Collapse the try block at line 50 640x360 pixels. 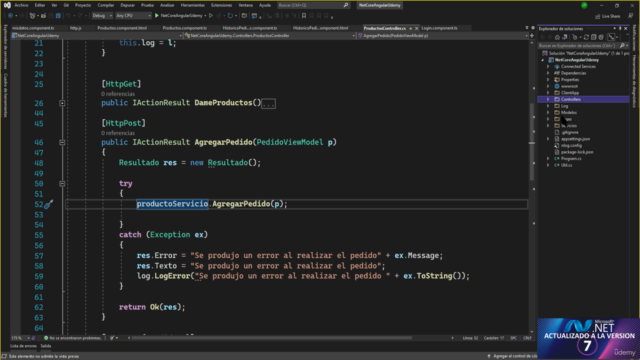[62, 184]
